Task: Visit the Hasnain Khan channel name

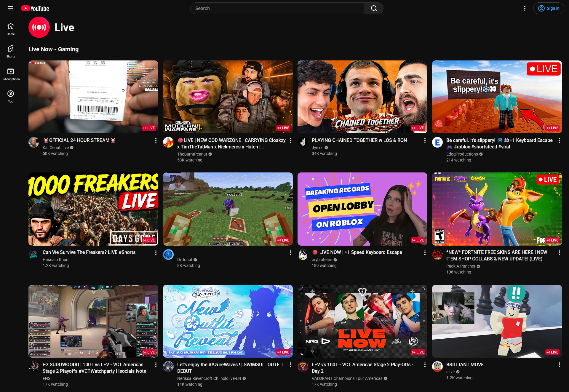Action: 55,260
